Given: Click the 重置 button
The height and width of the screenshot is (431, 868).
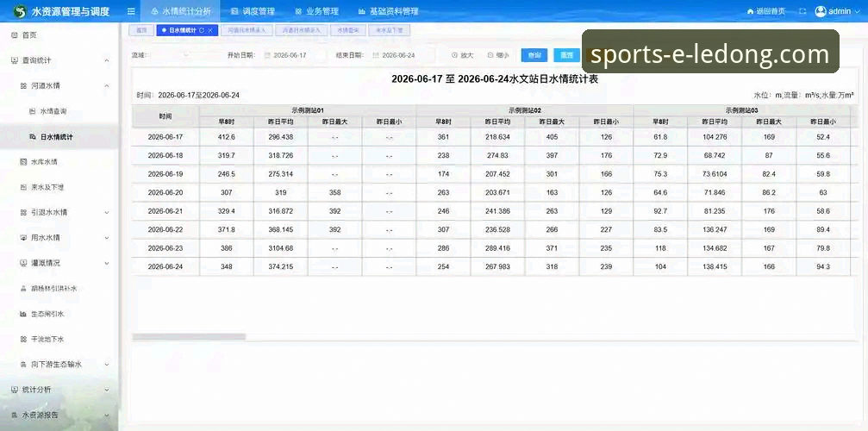Looking at the screenshot, I should pyautogui.click(x=566, y=55).
